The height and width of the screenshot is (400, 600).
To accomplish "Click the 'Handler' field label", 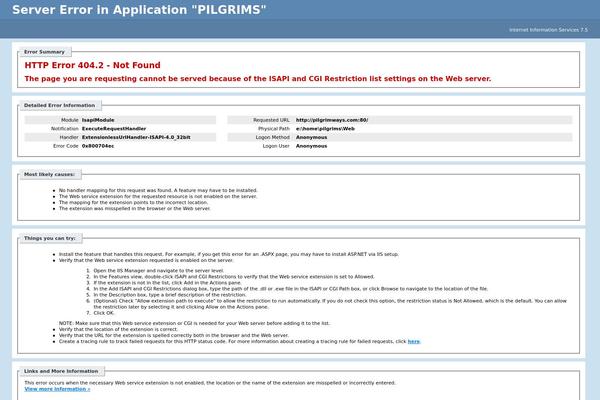I will (69, 137).
